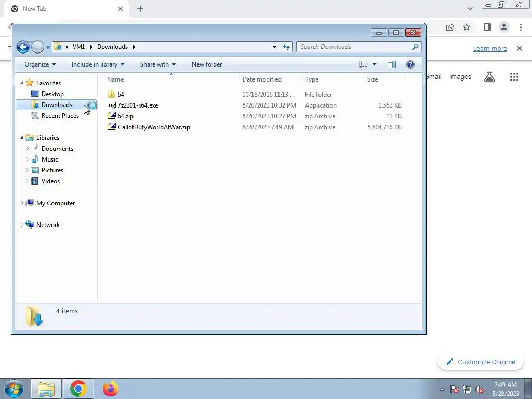This screenshot has height=399, width=532.
Task: Change the file view layout icon
Action: click(x=363, y=64)
